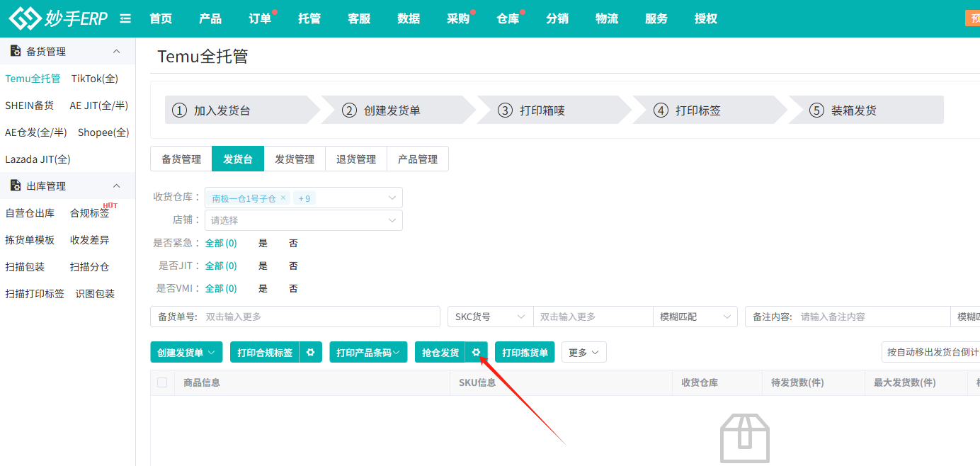Image resolution: width=980 pixels, height=466 pixels.
Task: Open 首页 in top navigation
Action: pos(161,18)
